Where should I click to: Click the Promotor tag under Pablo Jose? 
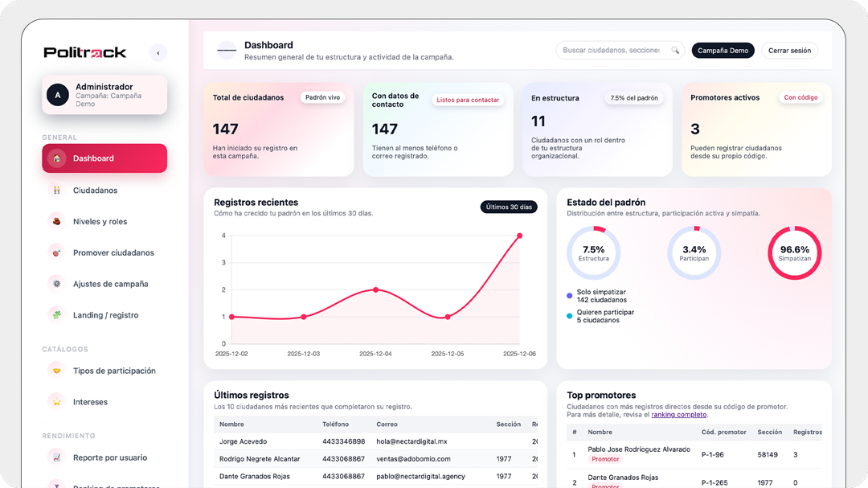pyautogui.click(x=605, y=459)
